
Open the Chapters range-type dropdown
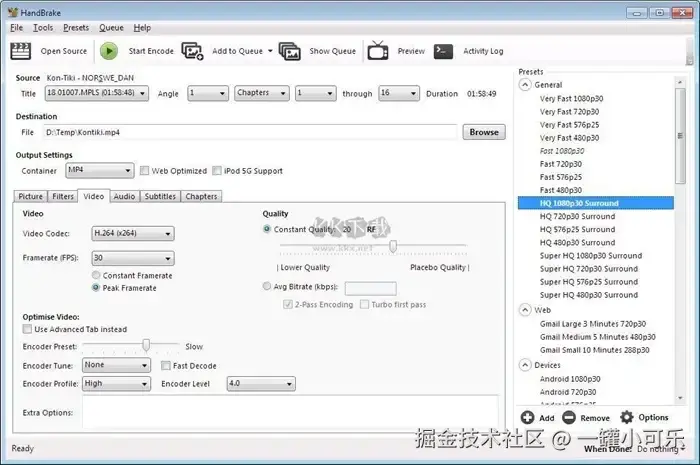262,93
